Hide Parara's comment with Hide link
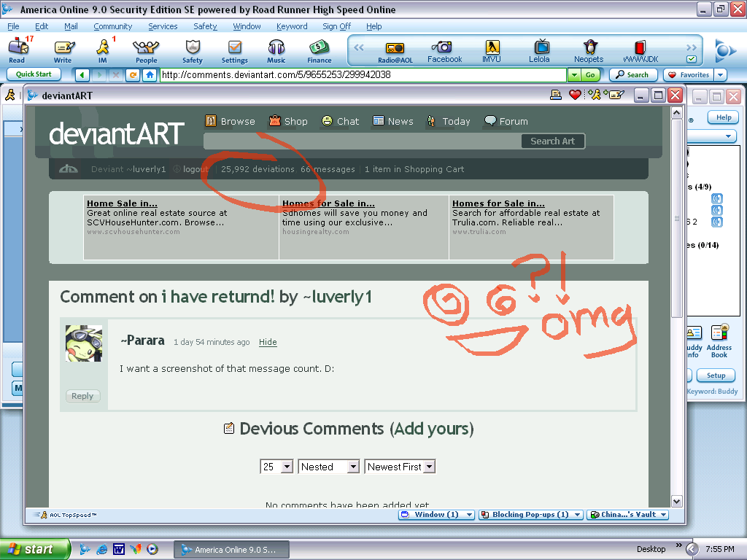This screenshot has width=747, height=560. (268, 342)
